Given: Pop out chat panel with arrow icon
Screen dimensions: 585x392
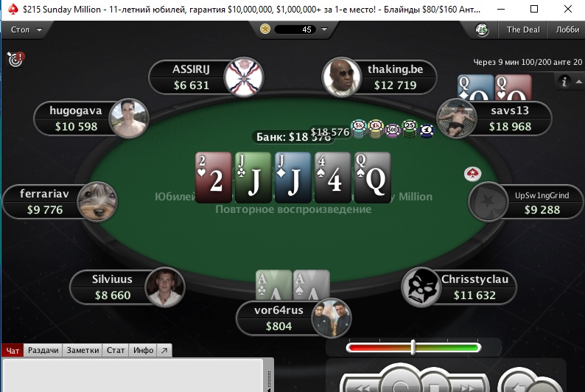Looking at the screenshot, I should [x=164, y=350].
